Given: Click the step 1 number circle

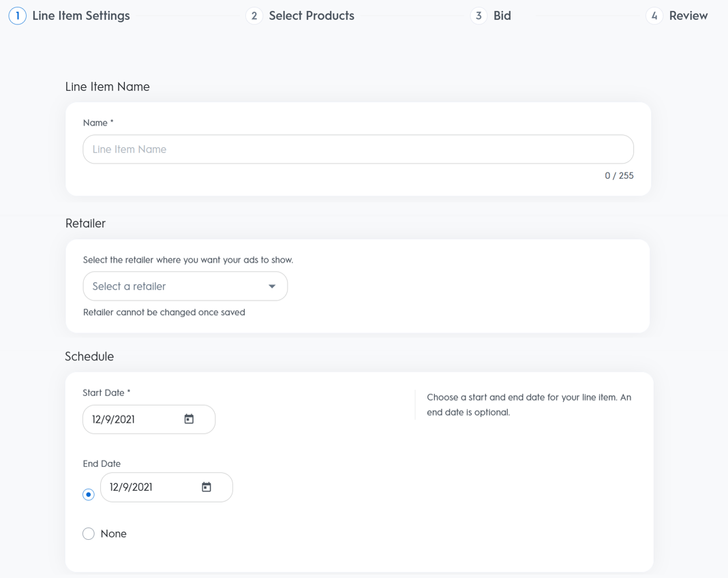Looking at the screenshot, I should tap(17, 16).
